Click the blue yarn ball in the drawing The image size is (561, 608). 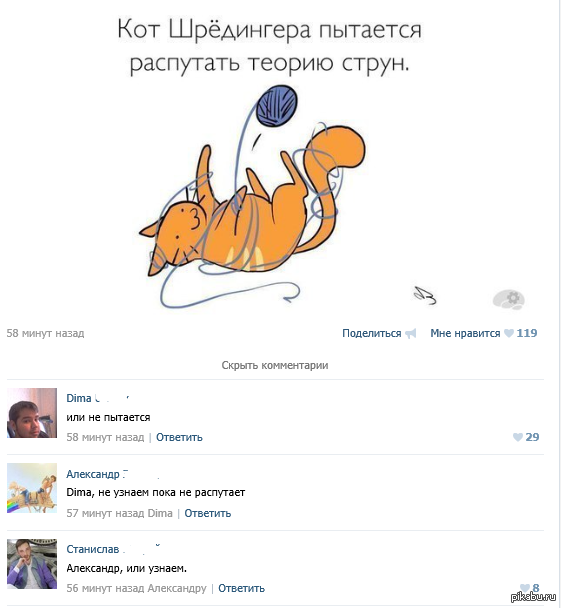click(277, 106)
